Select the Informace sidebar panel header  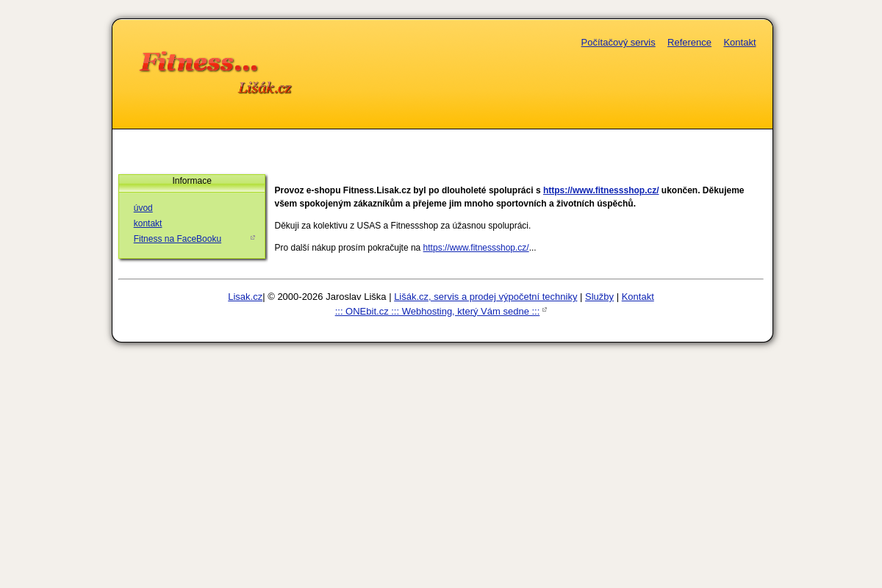pyautogui.click(x=192, y=181)
